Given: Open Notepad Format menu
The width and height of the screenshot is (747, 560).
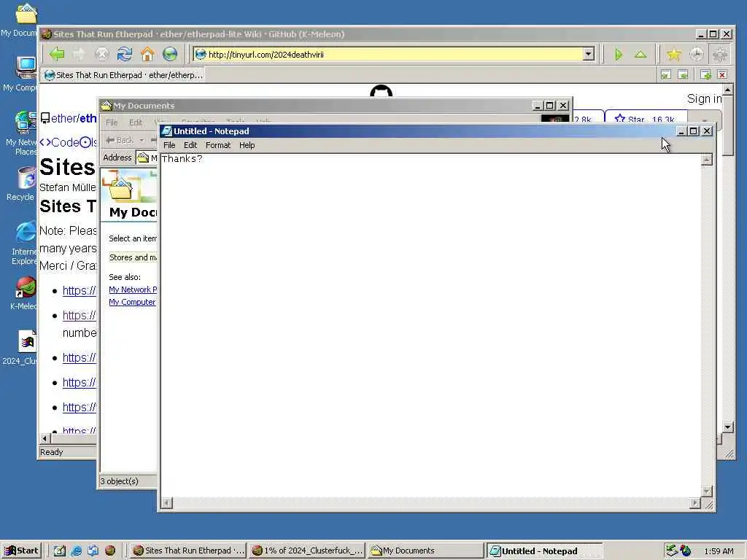Looking at the screenshot, I should (217, 145).
